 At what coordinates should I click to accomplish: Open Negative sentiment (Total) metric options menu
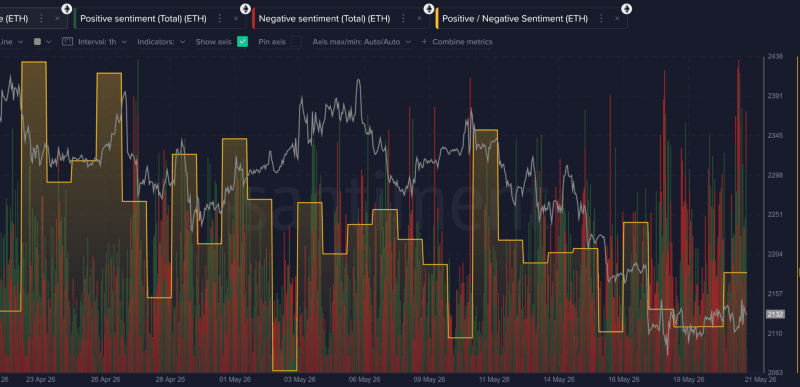pos(404,18)
